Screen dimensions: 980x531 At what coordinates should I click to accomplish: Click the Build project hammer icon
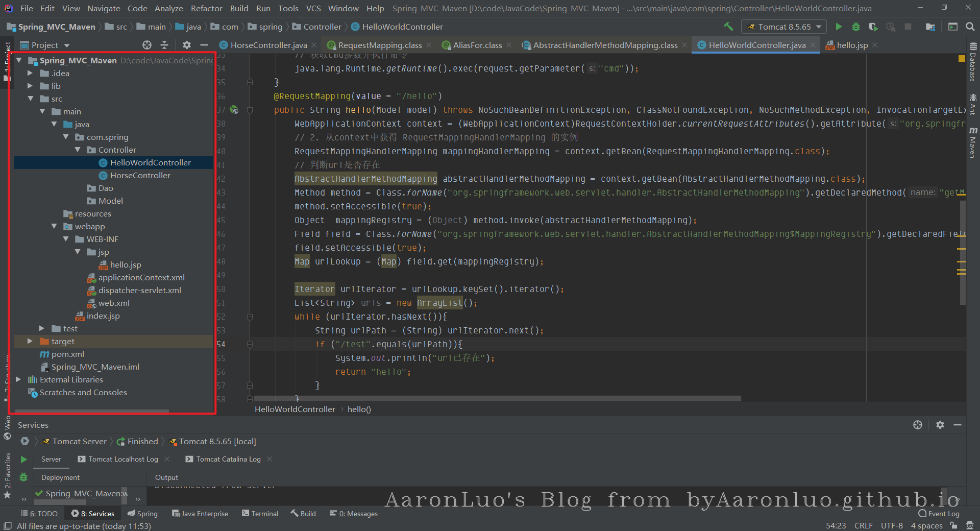[728, 27]
